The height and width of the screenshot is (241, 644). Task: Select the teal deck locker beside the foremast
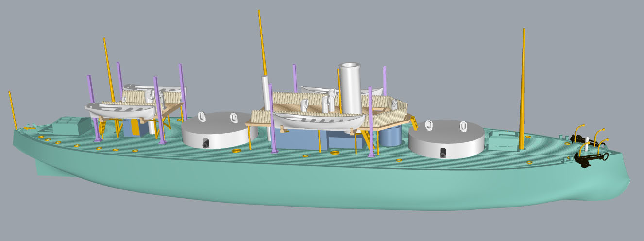[504, 141]
